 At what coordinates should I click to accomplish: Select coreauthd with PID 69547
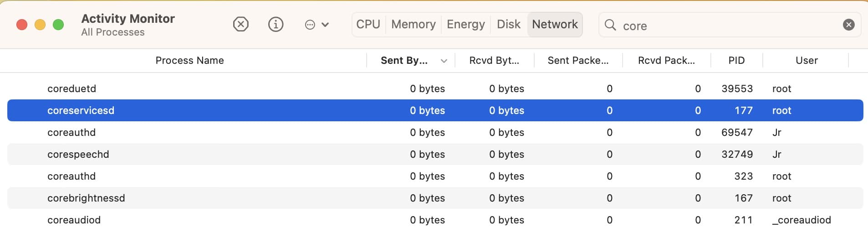435,132
